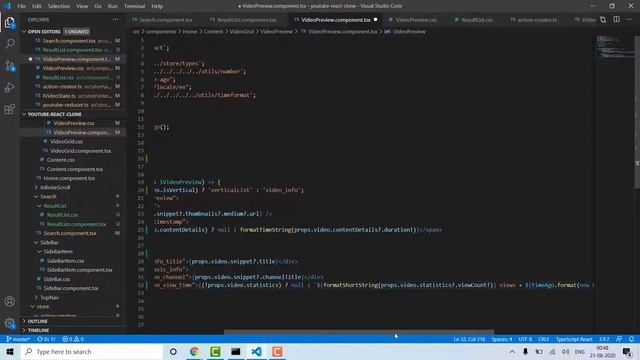Show hidden system tray icons
Image resolution: width=640 pixels, height=360 pixels.
512,351
